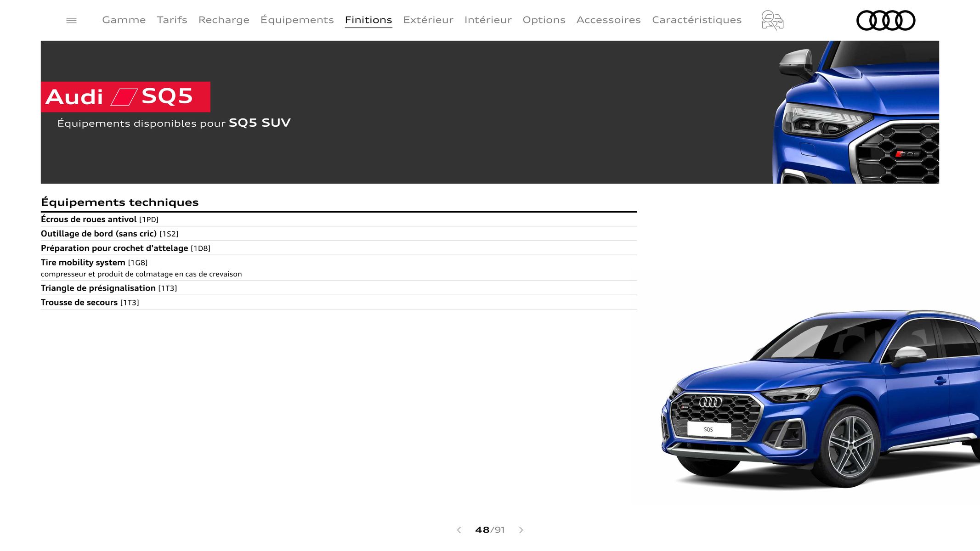Switch to the Options tab
Image resolution: width=980 pixels, height=551 pixels.
[x=544, y=20]
